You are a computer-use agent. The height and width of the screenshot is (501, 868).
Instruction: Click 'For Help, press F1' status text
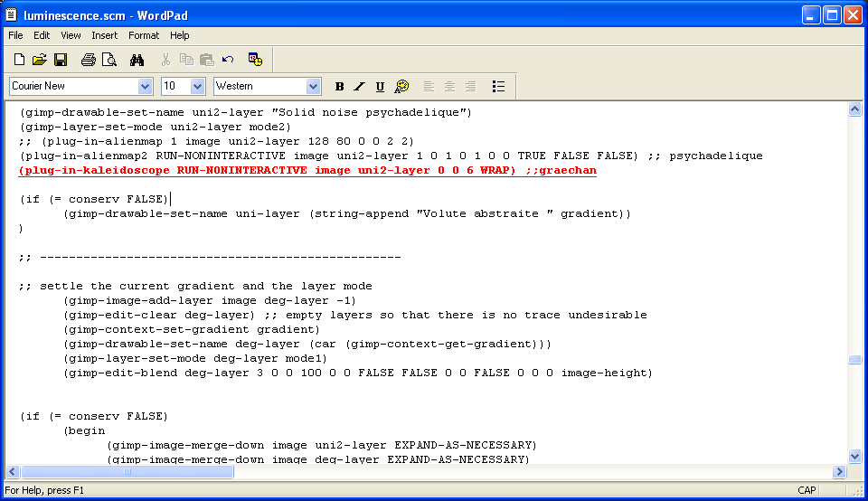[44, 490]
